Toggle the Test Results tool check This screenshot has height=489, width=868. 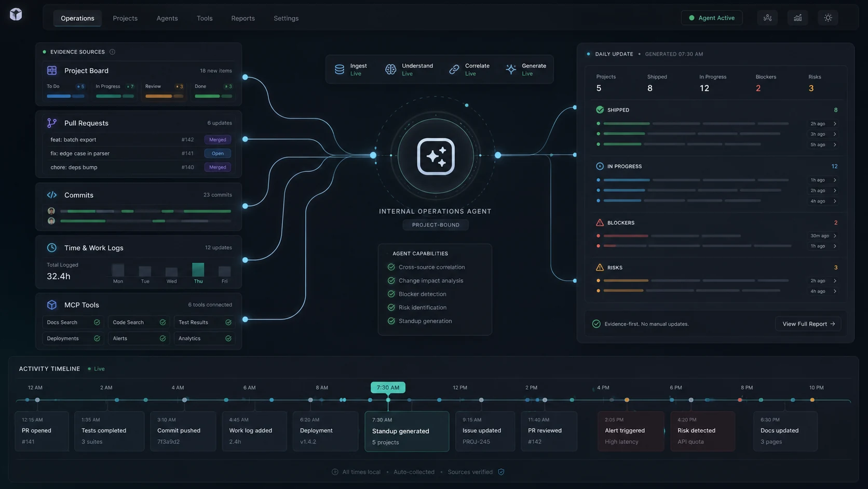click(x=228, y=322)
